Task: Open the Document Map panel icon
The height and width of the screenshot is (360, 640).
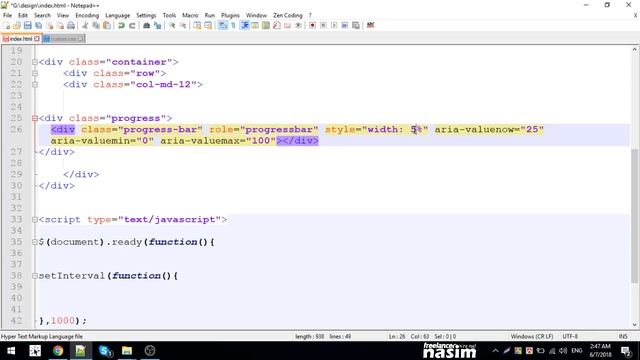Action: click(266, 25)
